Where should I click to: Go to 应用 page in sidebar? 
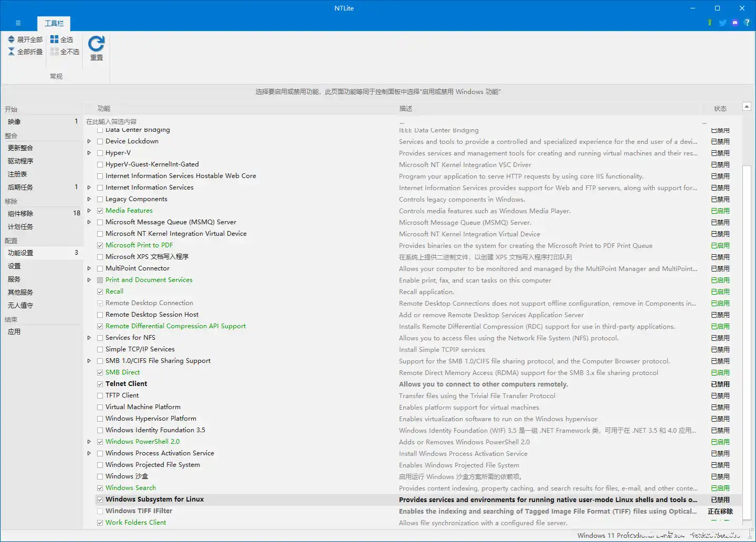pos(14,331)
